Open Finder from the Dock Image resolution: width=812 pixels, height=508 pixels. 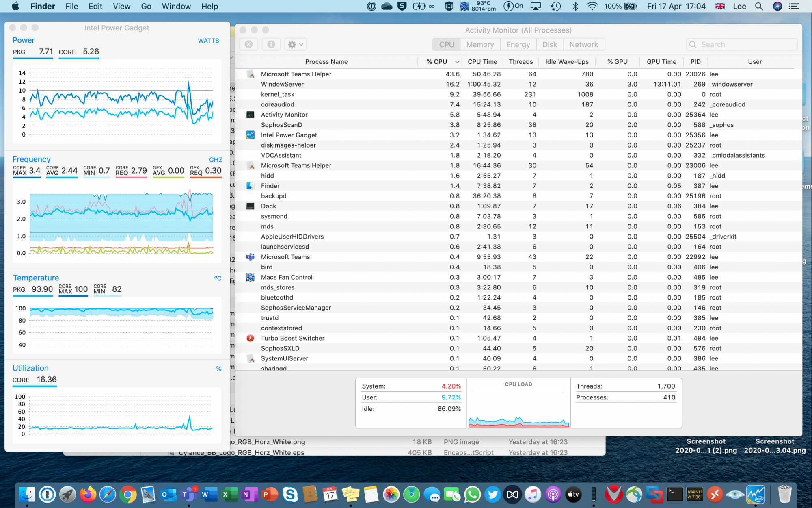coord(27,495)
